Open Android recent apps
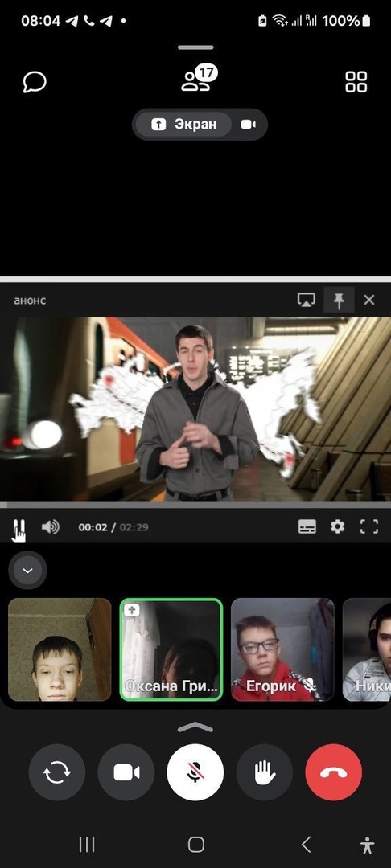This screenshot has width=391, height=868. pos(87,844)
